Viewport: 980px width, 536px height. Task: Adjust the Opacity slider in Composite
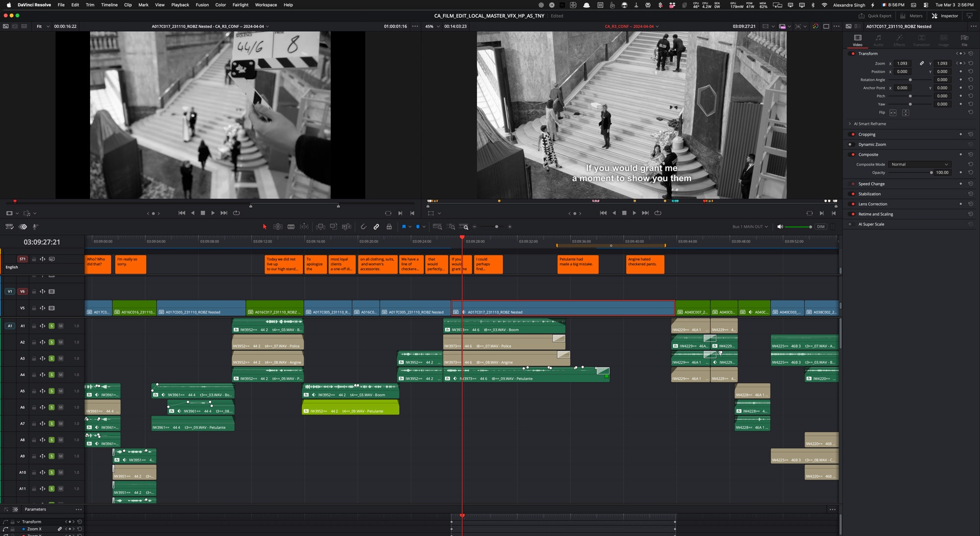tap(931, 172)
